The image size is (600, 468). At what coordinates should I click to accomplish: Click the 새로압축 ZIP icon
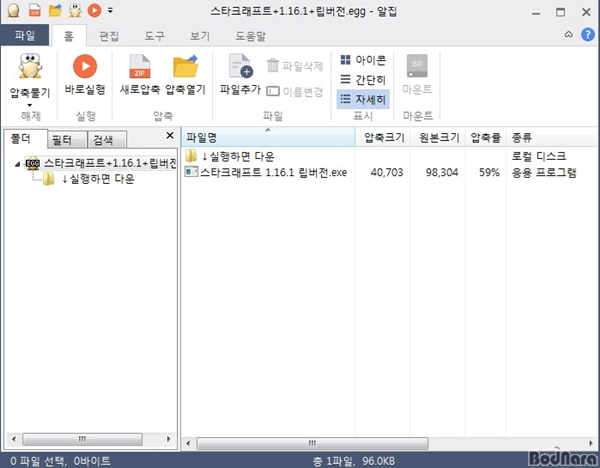point(140,66)
